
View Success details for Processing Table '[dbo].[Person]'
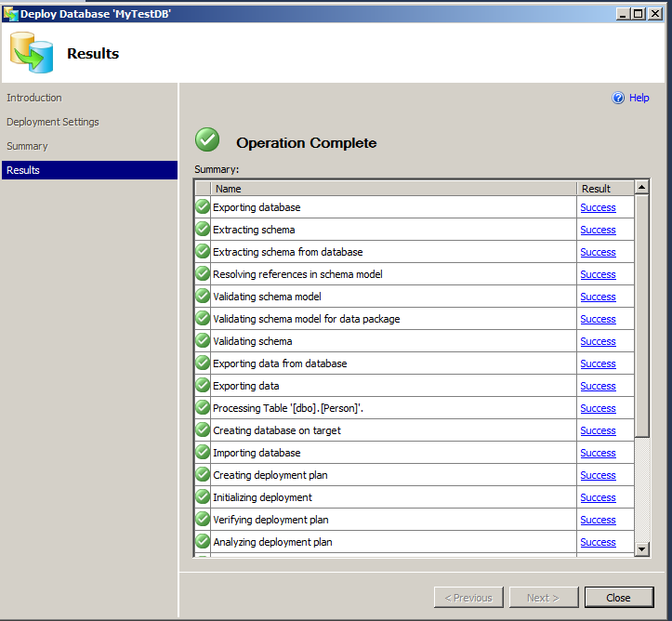tap(598, 408)
